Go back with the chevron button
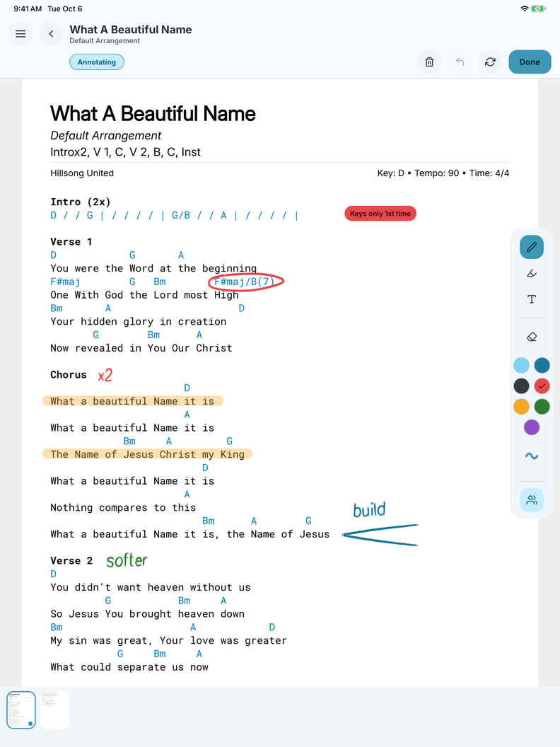Image resolution: width=560 pixels, height=747 pixels. click(51, 34)
